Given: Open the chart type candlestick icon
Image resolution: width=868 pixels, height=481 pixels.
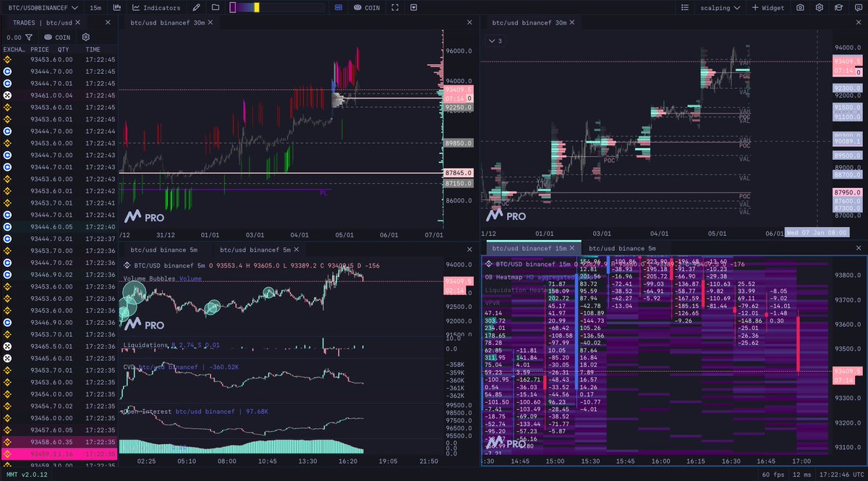Looking at the screenshot, I should (x=117, y=7).
